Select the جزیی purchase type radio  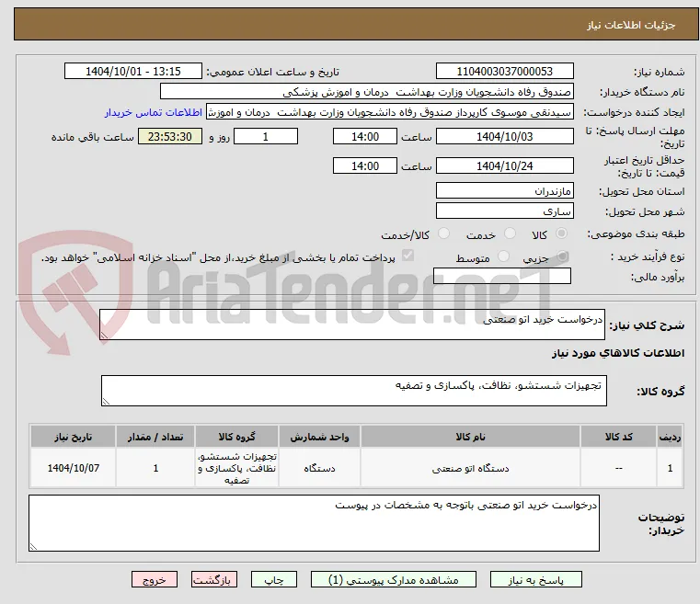pyautogui.click(x=562, y=256)
